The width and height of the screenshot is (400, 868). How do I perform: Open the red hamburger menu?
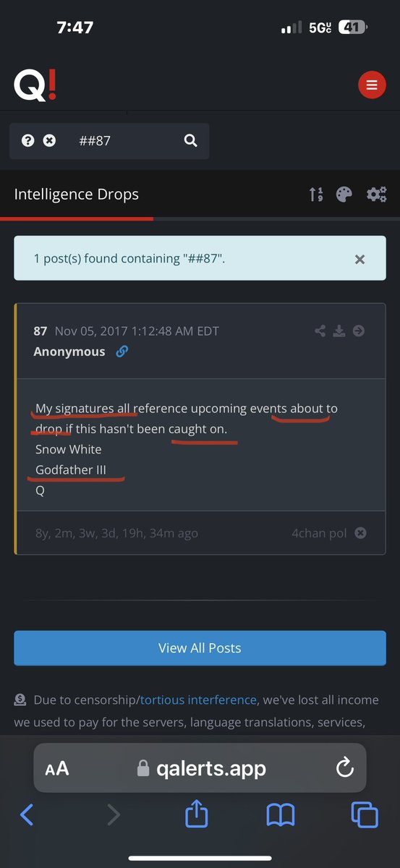point(372,85)
